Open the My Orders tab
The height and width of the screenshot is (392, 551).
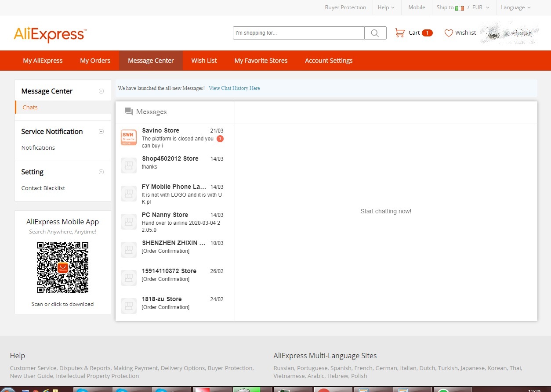point(95,61)
